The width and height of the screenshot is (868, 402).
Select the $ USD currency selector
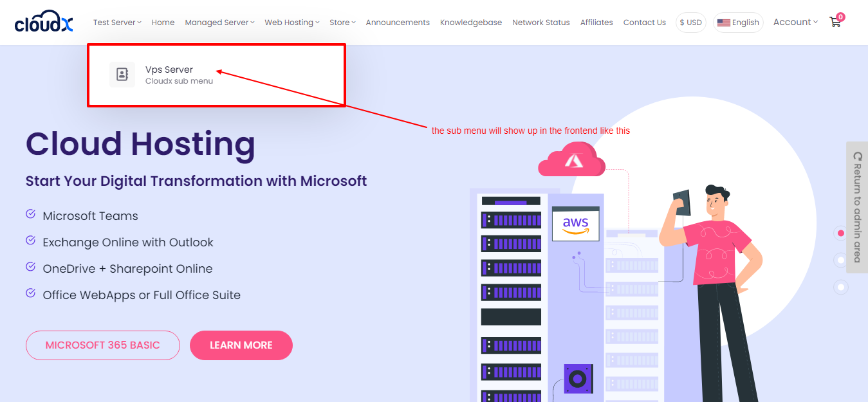(x=690, y=23)
